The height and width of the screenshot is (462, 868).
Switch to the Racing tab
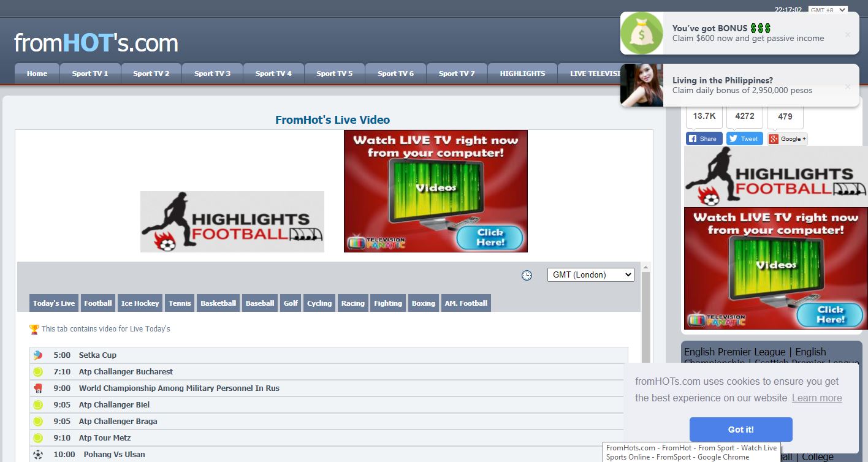click(352, 303)
